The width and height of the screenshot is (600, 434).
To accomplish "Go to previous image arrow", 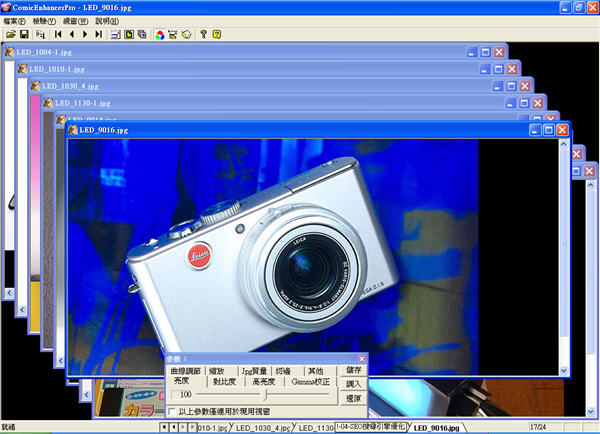I will click(x=71, y=34).
